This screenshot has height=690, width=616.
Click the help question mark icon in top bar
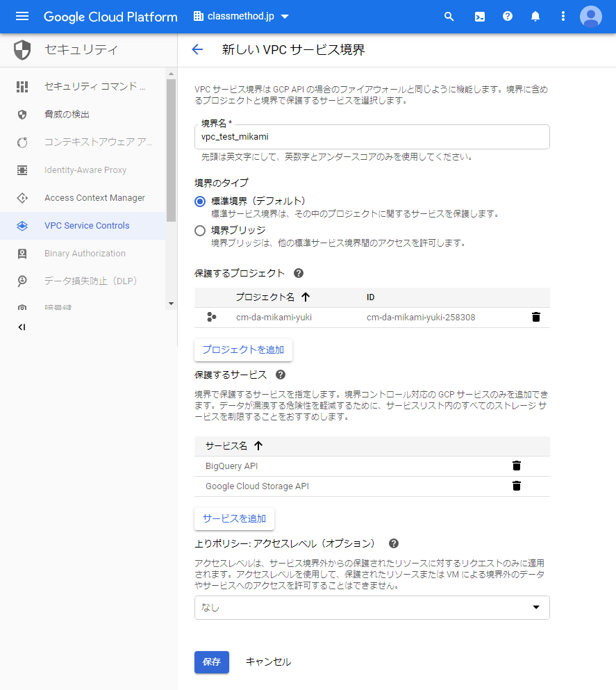[507, 16]
